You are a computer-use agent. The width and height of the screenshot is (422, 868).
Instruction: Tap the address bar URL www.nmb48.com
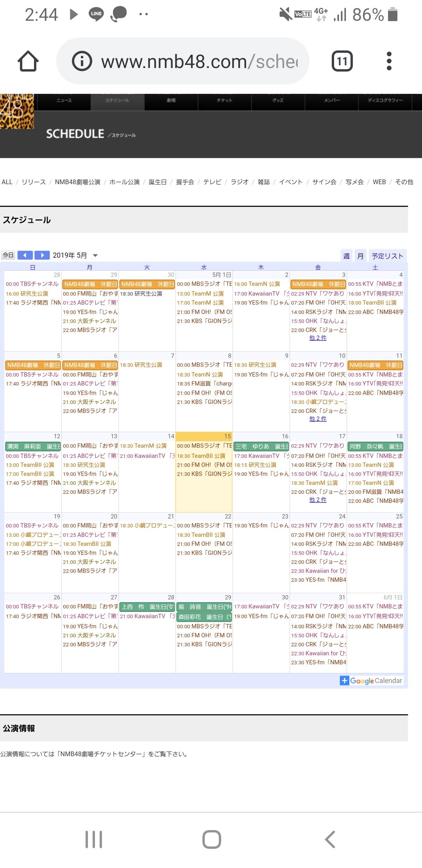point(199,62)
